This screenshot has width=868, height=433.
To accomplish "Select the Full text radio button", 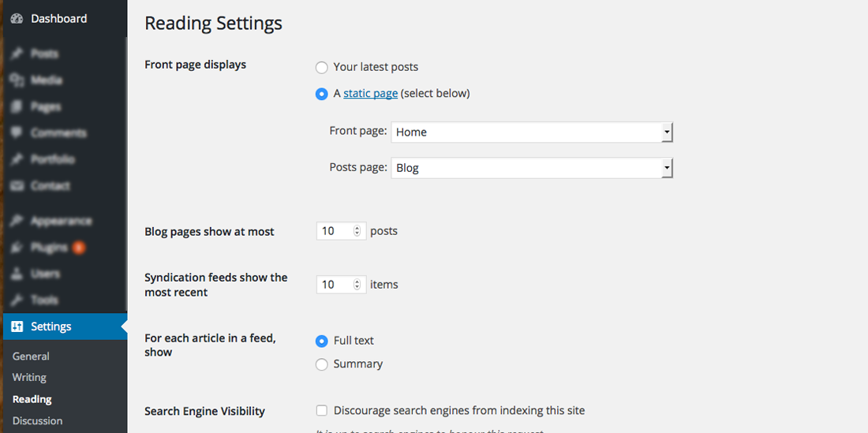I will pos(322,341).
